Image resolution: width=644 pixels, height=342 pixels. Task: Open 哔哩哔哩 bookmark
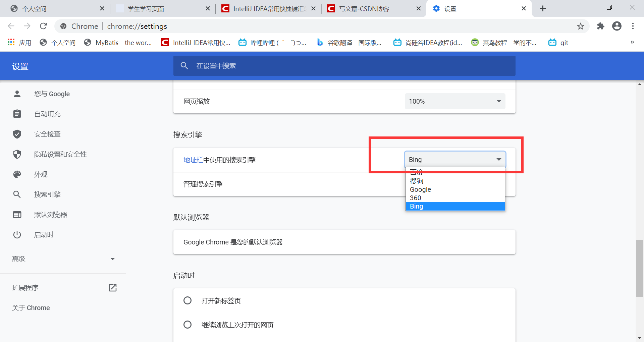[272, 43]
